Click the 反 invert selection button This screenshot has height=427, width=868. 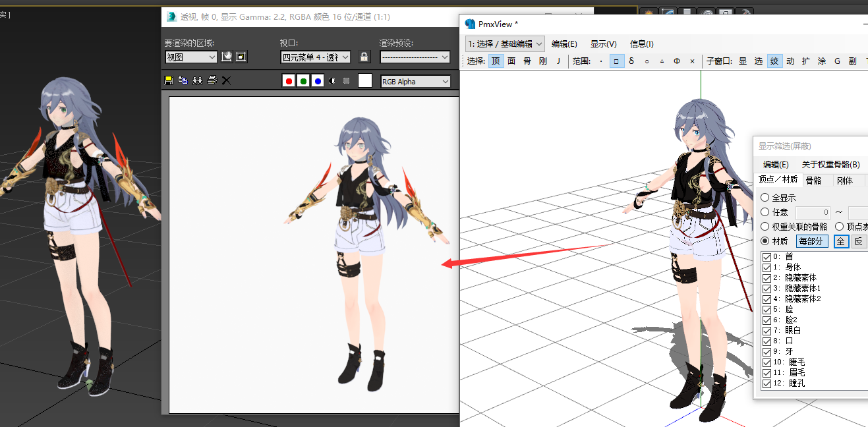tap(859, 241)
